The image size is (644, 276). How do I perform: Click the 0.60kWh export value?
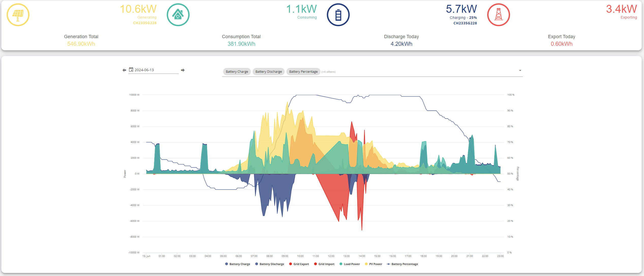[562, 44]
